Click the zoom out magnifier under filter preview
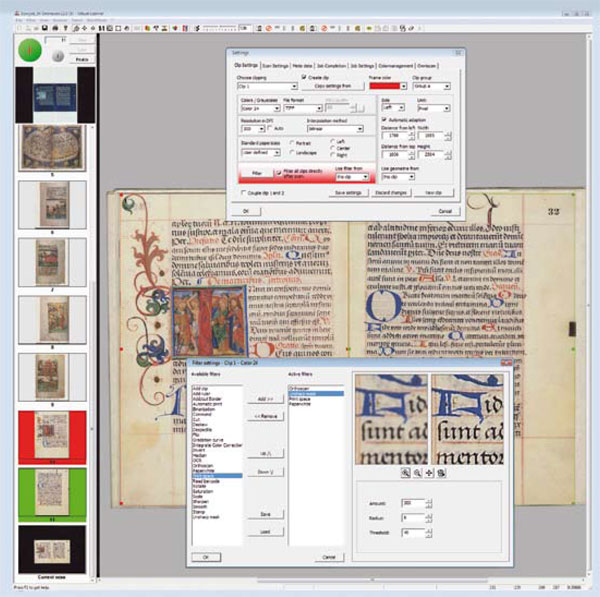Viewport: 600px width, 597px height. pos(417,473)
